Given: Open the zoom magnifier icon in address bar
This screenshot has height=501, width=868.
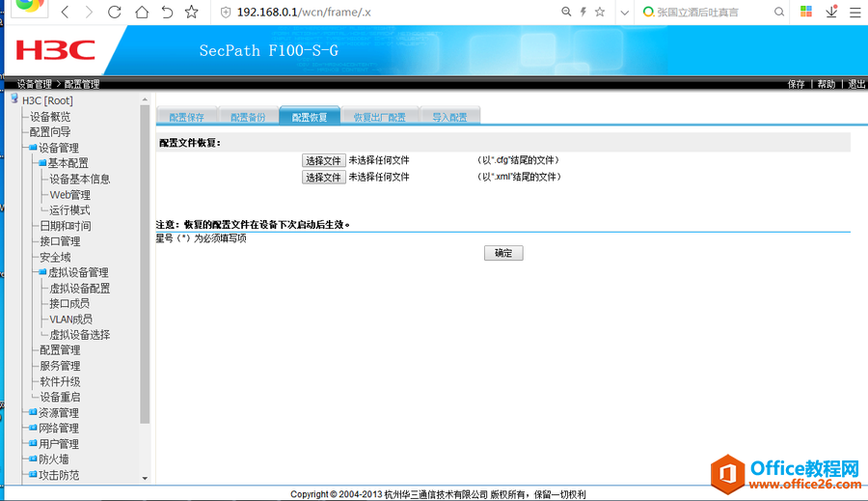Looking at the screenshot, I should [566, 12].
